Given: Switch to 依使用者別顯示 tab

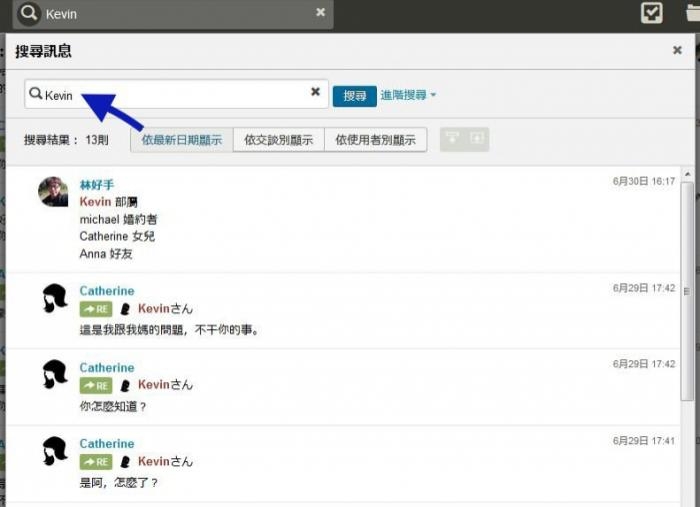Looking at the screenshot, I should (375, 140).
